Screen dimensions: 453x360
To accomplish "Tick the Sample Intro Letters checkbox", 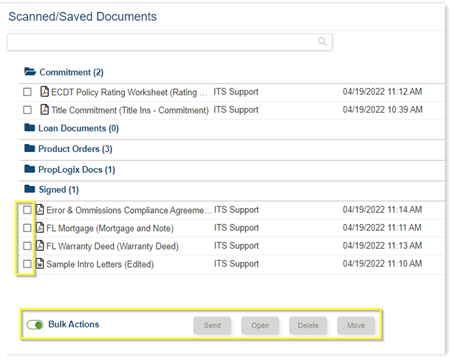I will (27, 264).
